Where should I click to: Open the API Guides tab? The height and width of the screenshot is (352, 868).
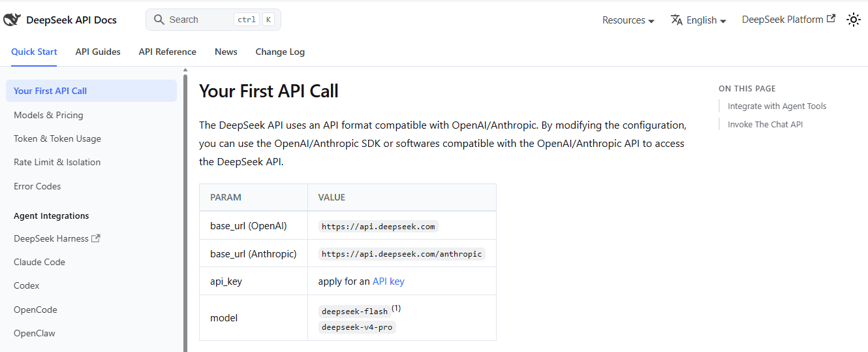coord(98,52)
